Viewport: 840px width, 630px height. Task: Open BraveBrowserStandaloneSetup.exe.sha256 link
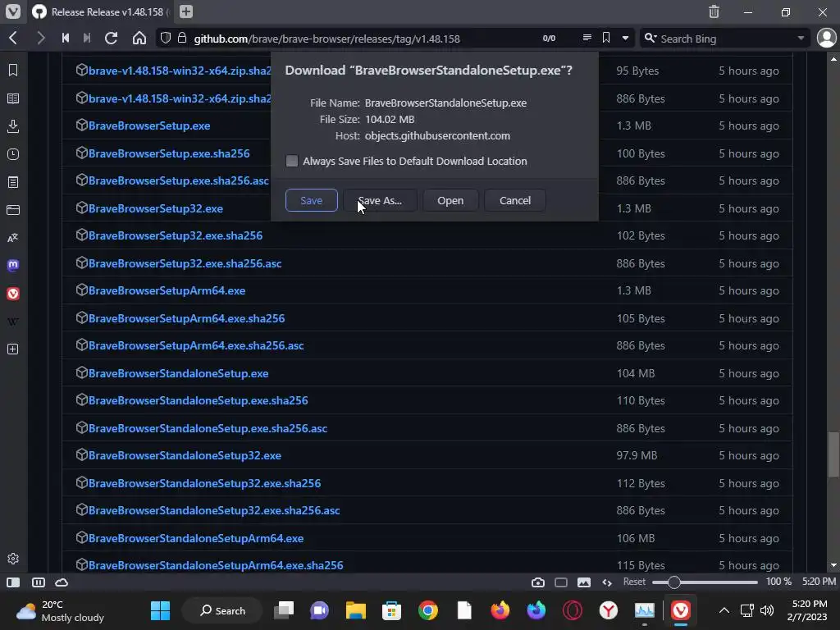point(199,400)
